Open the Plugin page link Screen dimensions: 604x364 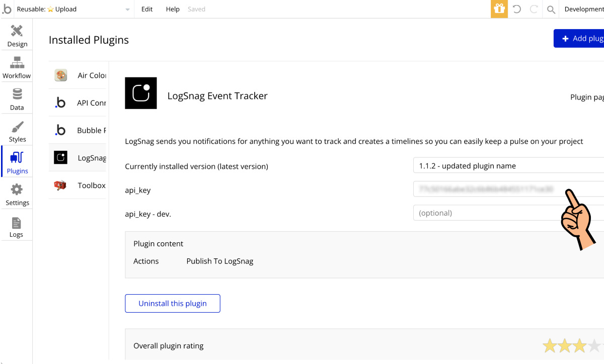pyautogui.click(x=587, y=97)
